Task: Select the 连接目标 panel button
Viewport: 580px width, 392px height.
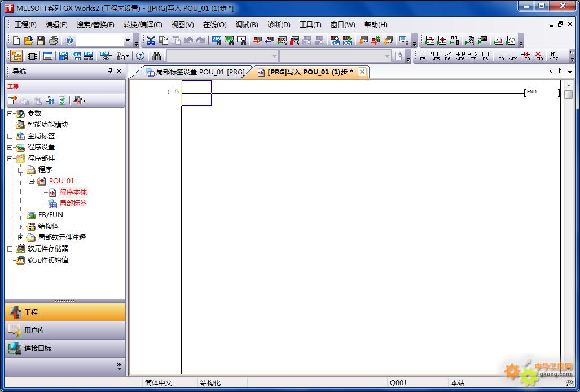Action: (65, 349)
